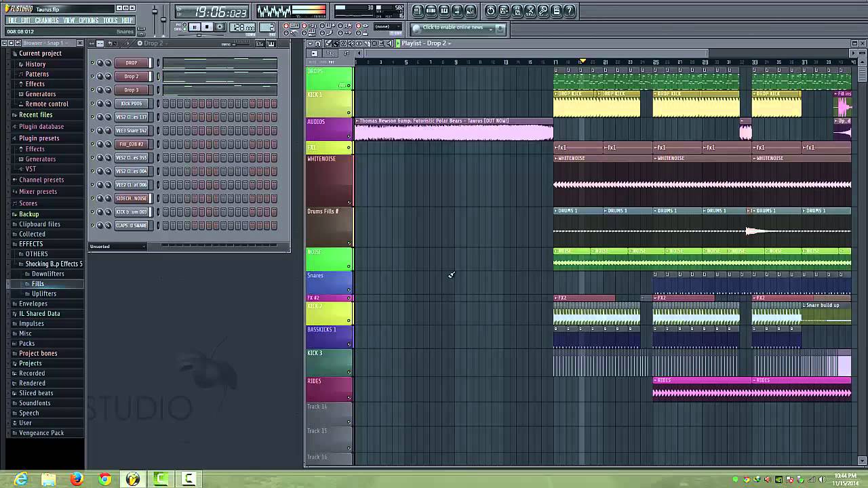This screenshot has height=488, width=868.
Task: Click the Record transport button
Action: pyautogui.click(x=220, y=27)
